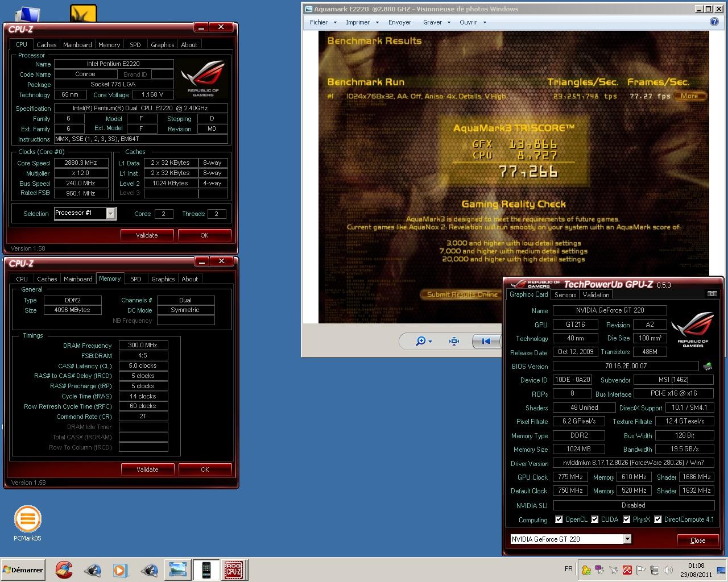Click the taskbar clock 01:08
Image resolution: width=728 pixels, height=582 pixels.
click(x=696, y=570)
